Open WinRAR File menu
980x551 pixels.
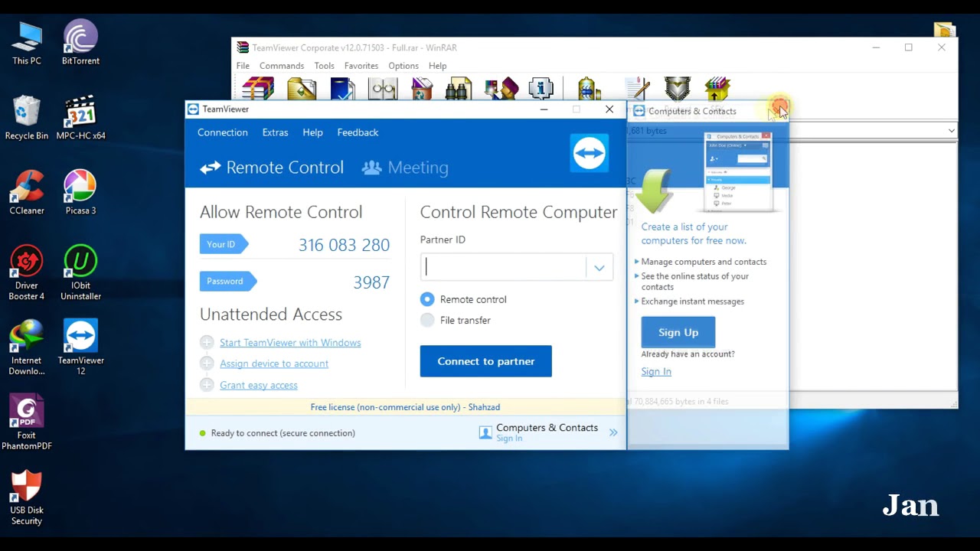pyautogui.click(x=243, y=66)
